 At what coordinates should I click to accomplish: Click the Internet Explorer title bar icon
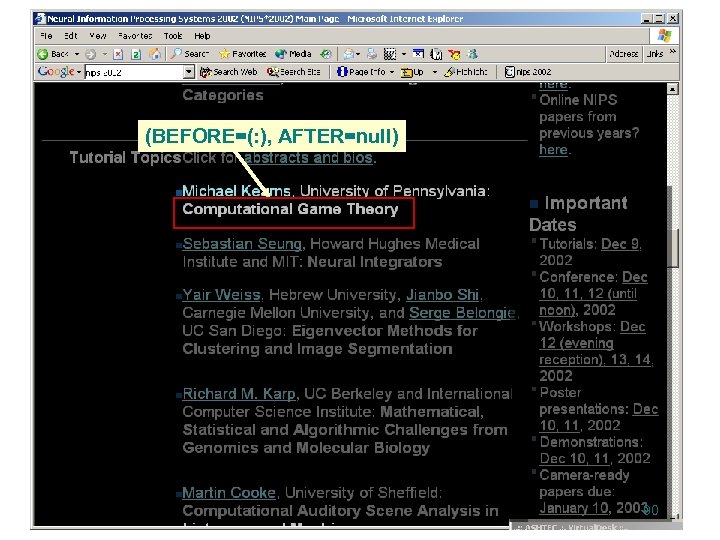click(40, 19)
